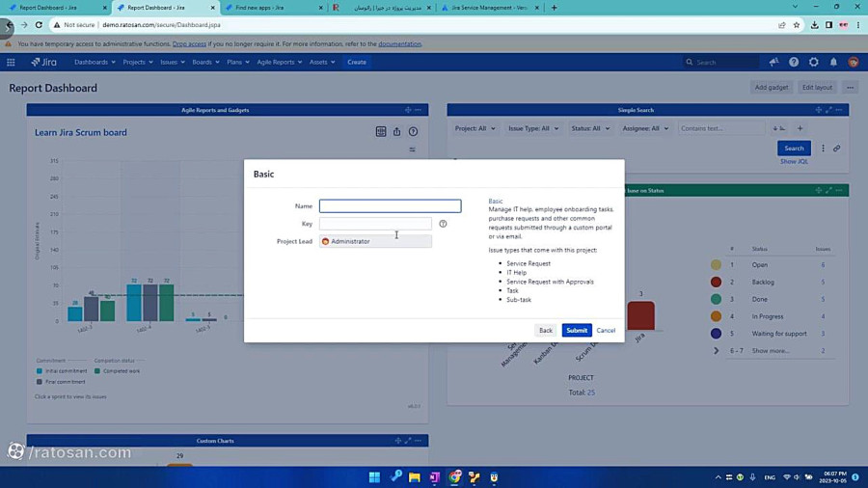The image size is (868, 488).
Task: Open the browser downloads icon
Action: (x=814, y=25)
